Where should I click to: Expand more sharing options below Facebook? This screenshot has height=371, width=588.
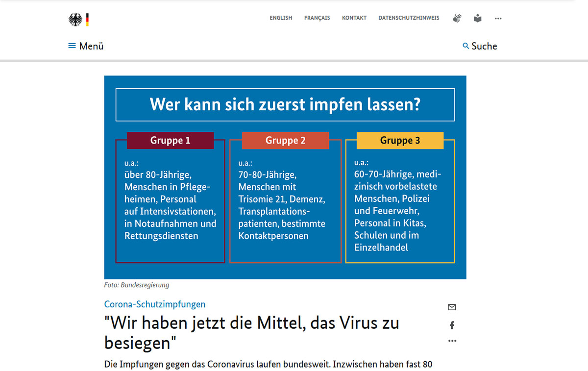(452, 341)
